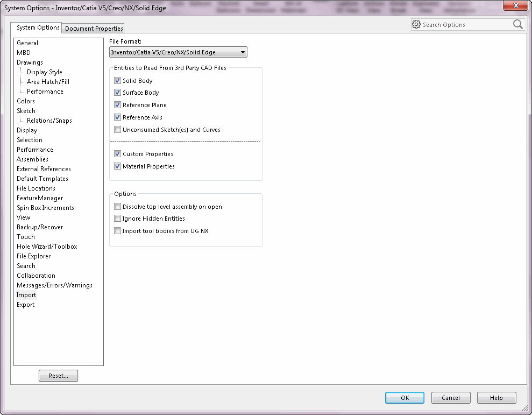Close the System Options dialog
This screenshot has height=415, width=532.
[516, 5]
